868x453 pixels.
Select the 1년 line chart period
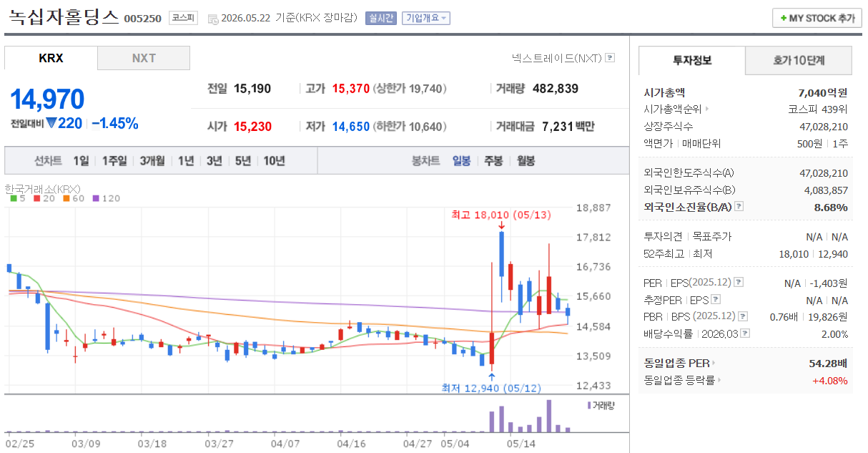point(186,160)
